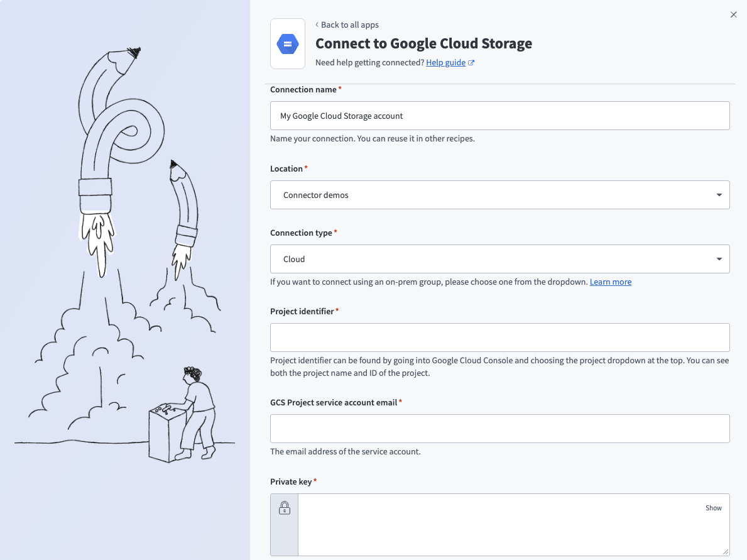
Task: Open the Help guide
Action: point(446,62)
